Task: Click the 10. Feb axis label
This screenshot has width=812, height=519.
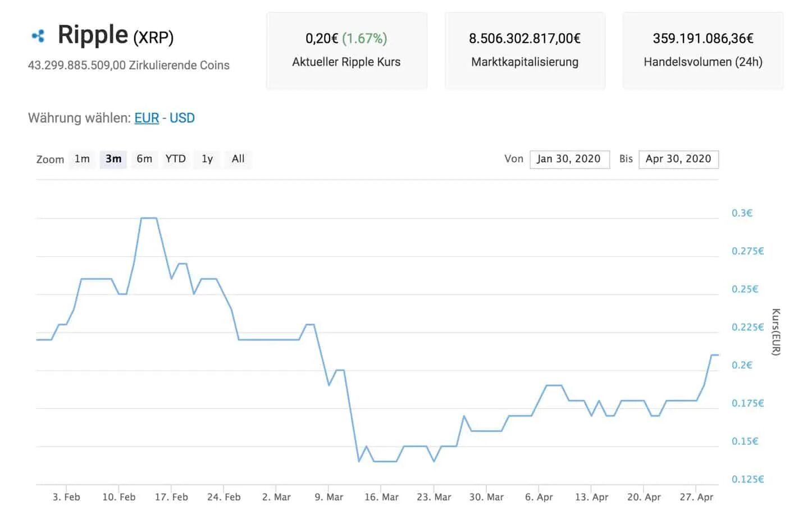Action: tap(119, 497)
